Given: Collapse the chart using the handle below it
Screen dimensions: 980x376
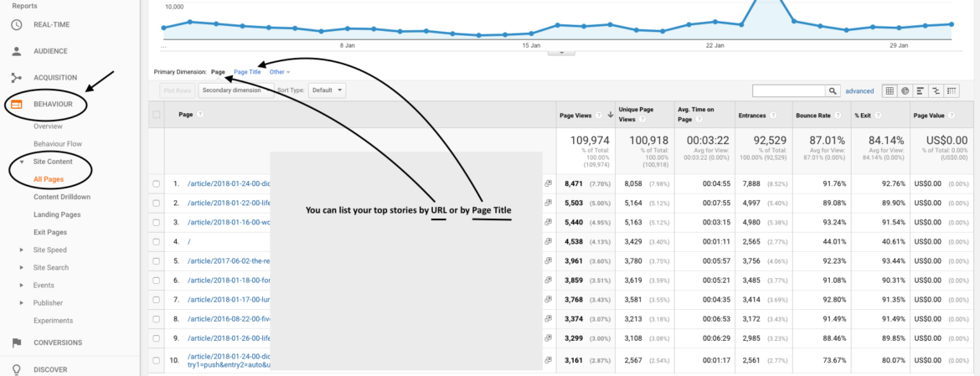Looking at the screenshot, I should pyautogui.click(x=560, y=53).
